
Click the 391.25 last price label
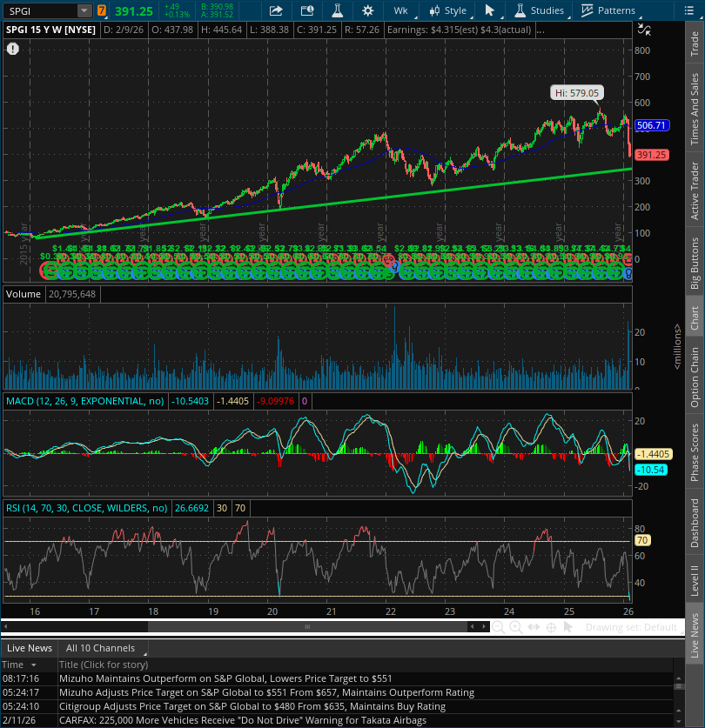tap(651, 155)
